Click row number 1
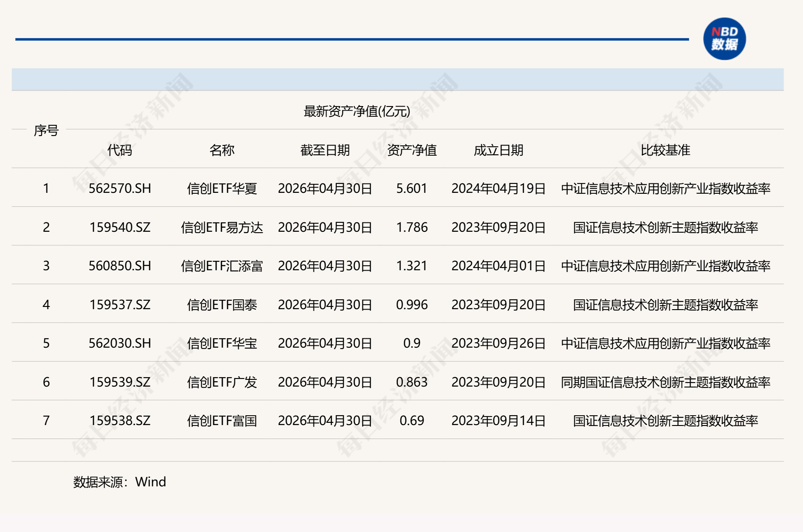Screen dimensions: 803x532 (46, 188)
